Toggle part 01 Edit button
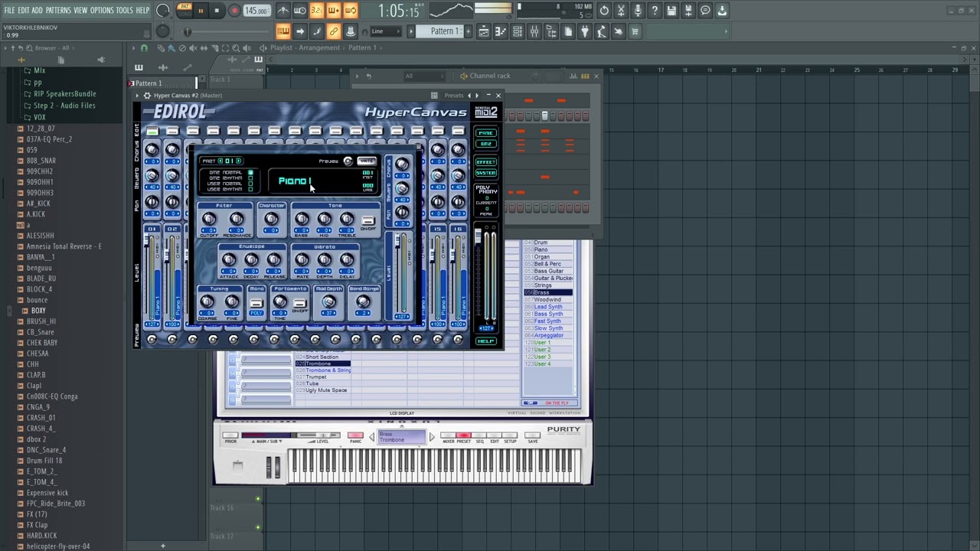 pyautogui.click(x=152, y=131)
